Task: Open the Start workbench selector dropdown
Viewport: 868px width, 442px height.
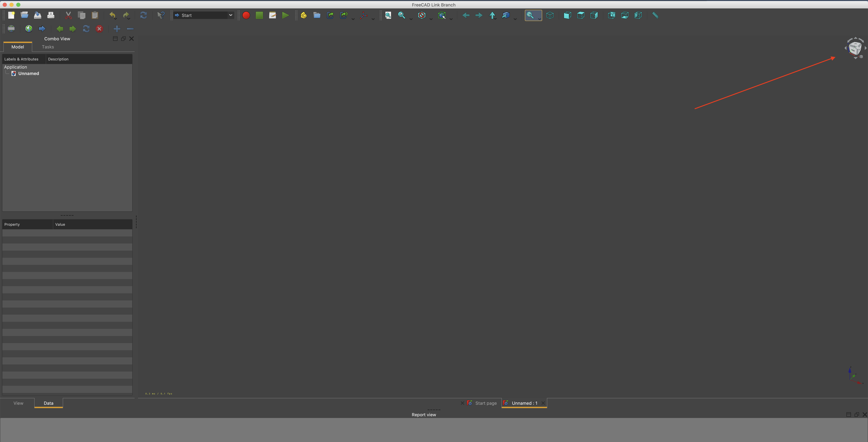Action: (x=203, y=15)
